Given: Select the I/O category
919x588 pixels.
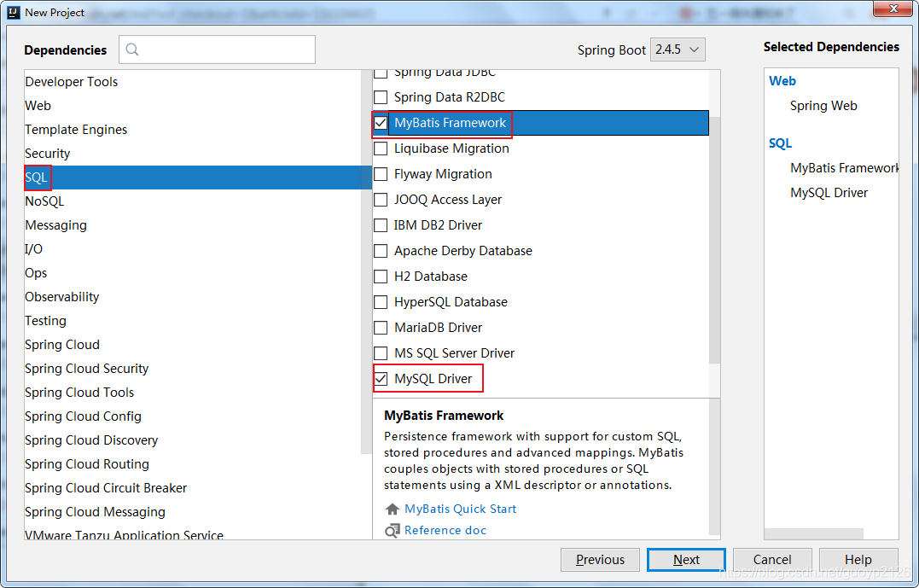Looking at the screenshot, I should point(193,249).
